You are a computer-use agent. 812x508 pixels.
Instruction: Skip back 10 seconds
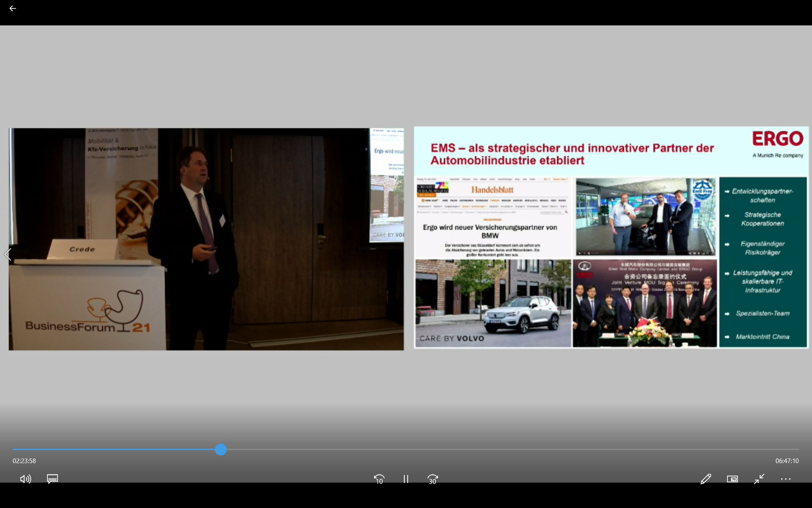pos(379,479)
